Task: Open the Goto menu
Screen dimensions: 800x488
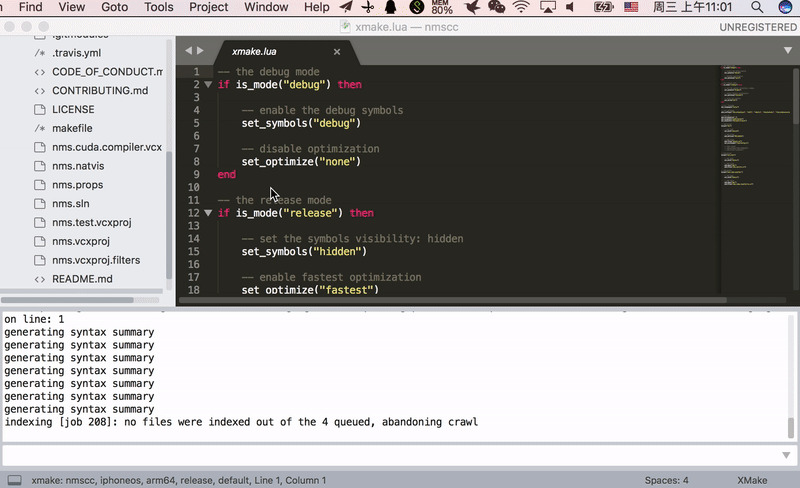Action: click(x=114, y=7)
